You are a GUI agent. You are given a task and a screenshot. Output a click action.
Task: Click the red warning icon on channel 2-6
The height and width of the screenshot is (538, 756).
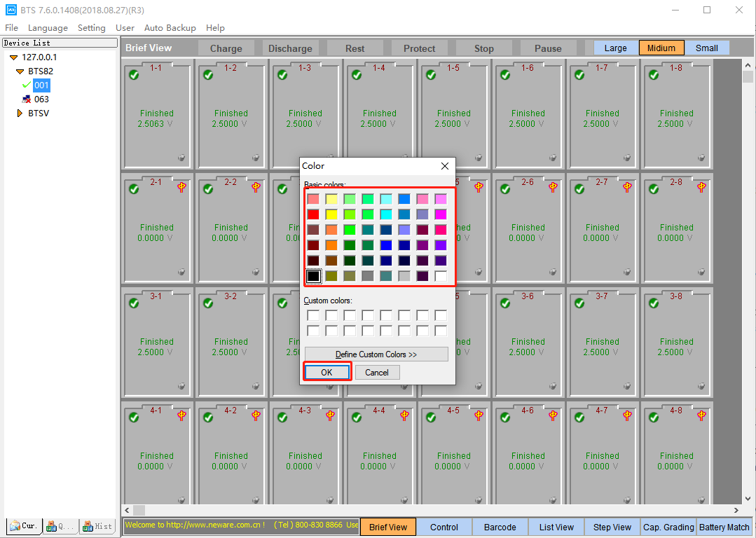pyautogui.click(x=553, y=187)
